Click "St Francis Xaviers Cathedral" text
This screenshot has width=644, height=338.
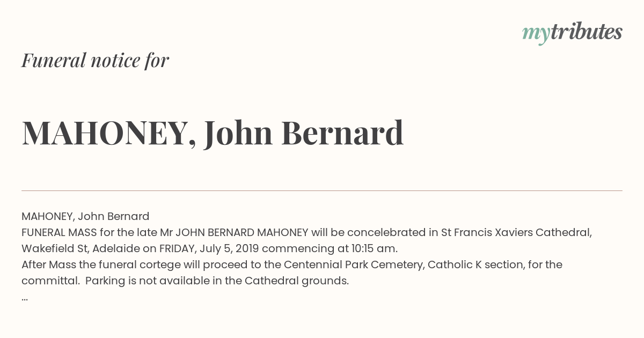coord(516,232)
